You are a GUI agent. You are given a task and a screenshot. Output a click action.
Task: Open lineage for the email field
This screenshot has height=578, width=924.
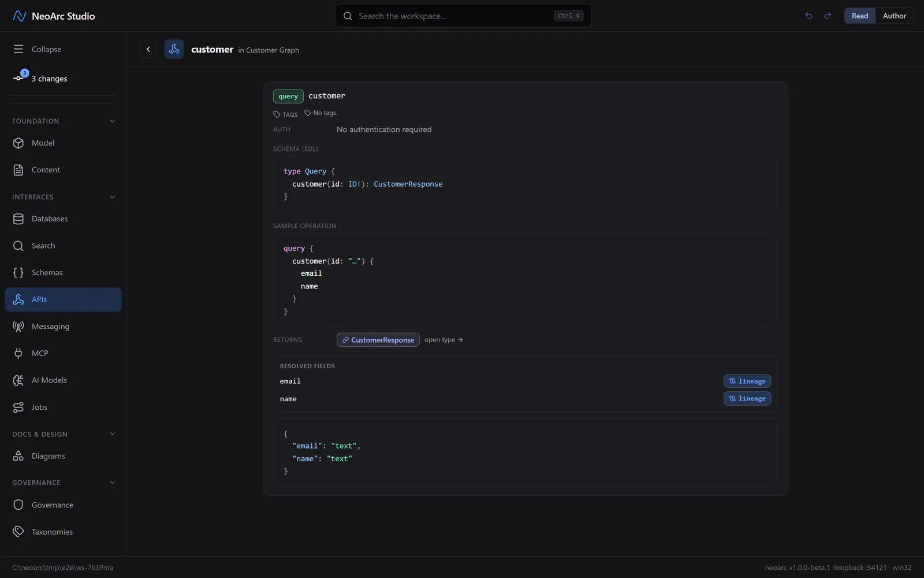tap(747, 381)
